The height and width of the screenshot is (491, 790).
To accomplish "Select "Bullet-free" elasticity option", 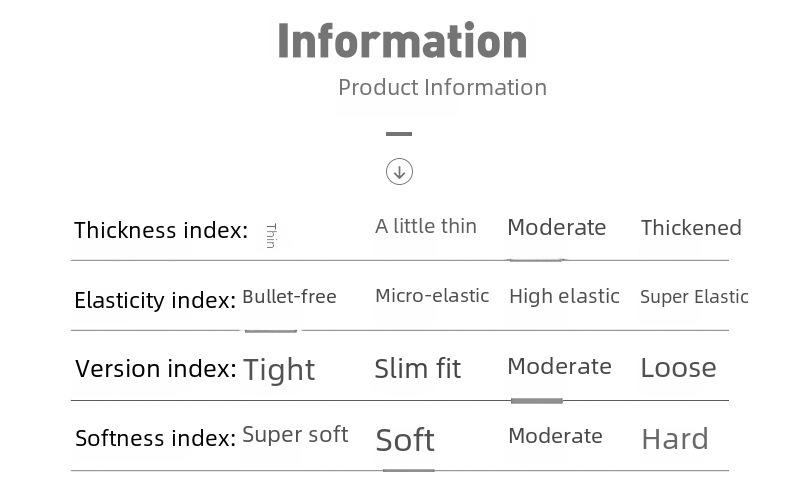I will coord(289,297).
